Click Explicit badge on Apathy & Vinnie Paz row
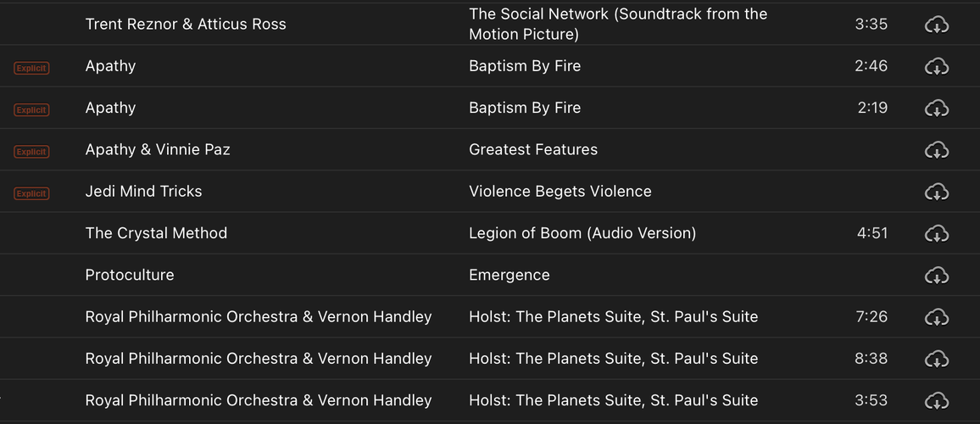980x424 pixels. tap(31, 151)
